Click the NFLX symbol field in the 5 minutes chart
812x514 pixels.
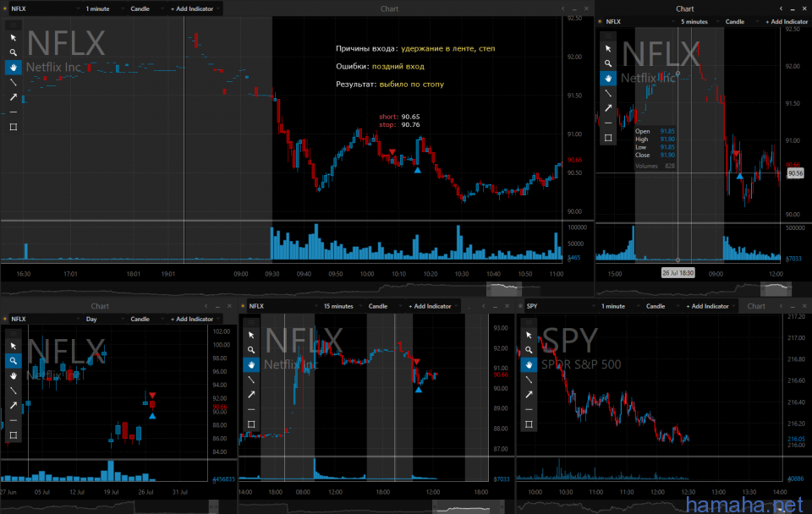tap(640, 22)
